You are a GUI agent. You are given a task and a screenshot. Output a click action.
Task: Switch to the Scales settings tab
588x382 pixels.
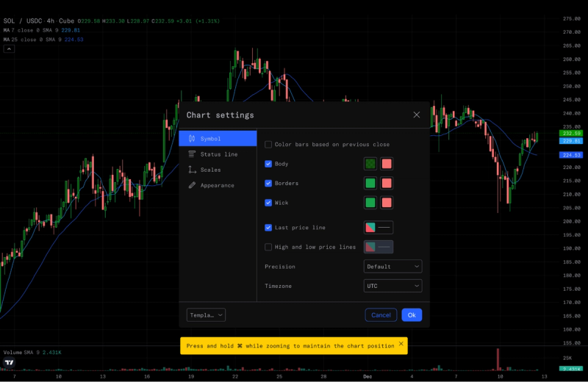pos(218,170)
